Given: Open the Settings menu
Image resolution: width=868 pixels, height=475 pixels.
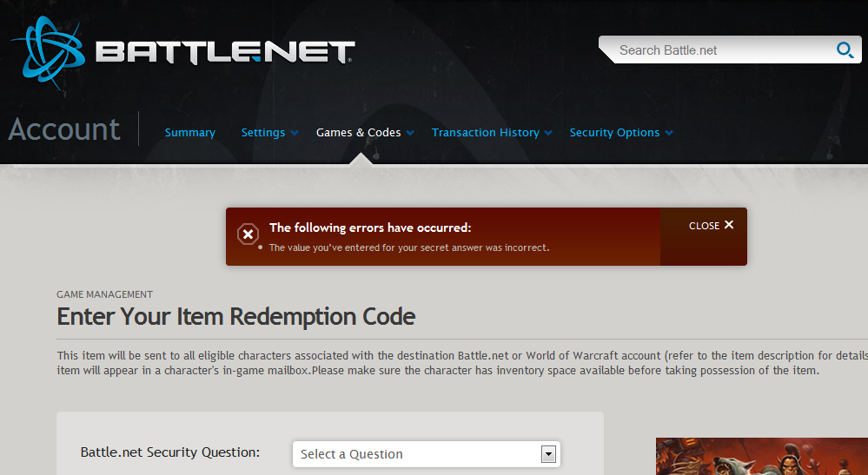Looking at the screenshot, I should 263,133.
